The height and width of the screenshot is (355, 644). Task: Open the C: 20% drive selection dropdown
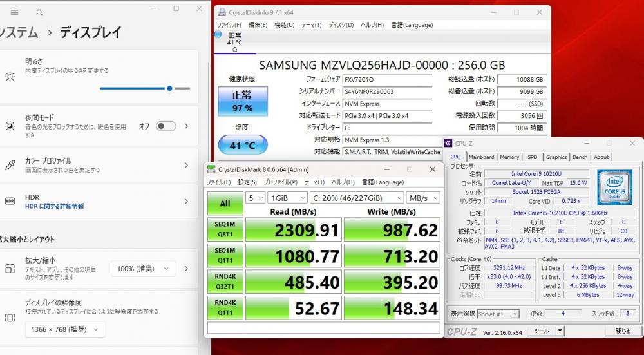[x=357, y=198]
